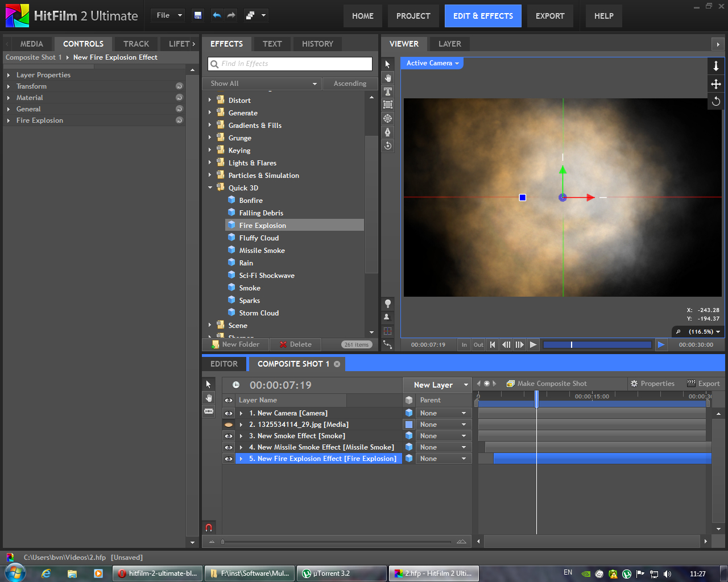This screenshot has width=728, height=582.
Task: Click the Play button in viewer
Action: [x=533, y=344]
